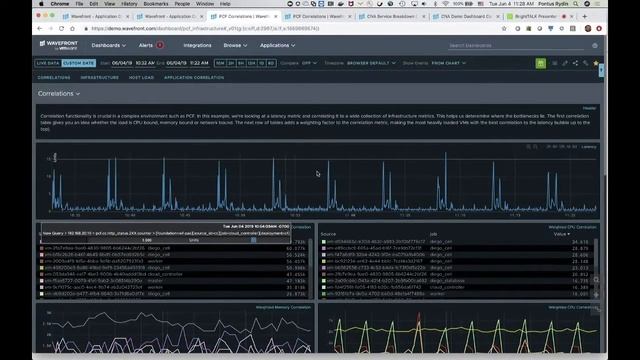Select the 2H time range button

231,63
